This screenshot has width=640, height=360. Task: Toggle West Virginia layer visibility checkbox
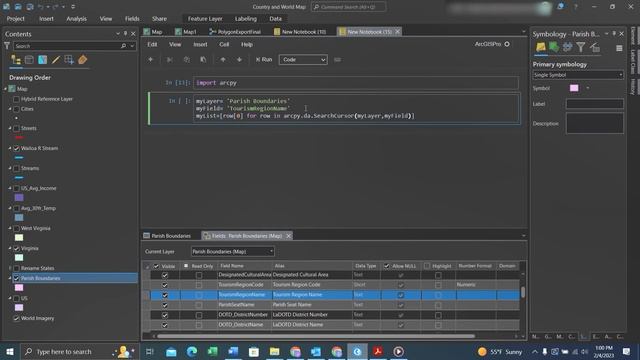(16, 228)
